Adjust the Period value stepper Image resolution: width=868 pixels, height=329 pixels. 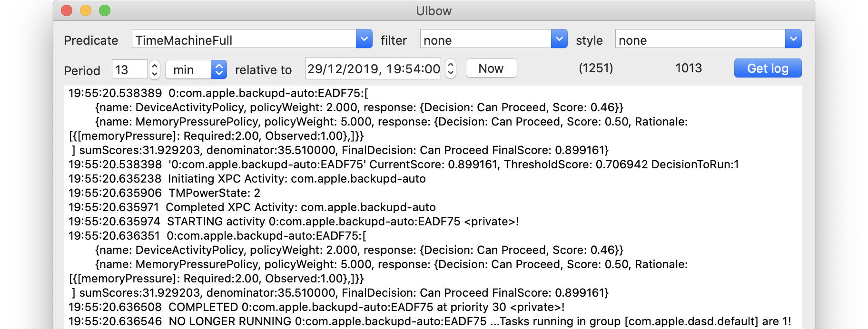pos(155,69)
